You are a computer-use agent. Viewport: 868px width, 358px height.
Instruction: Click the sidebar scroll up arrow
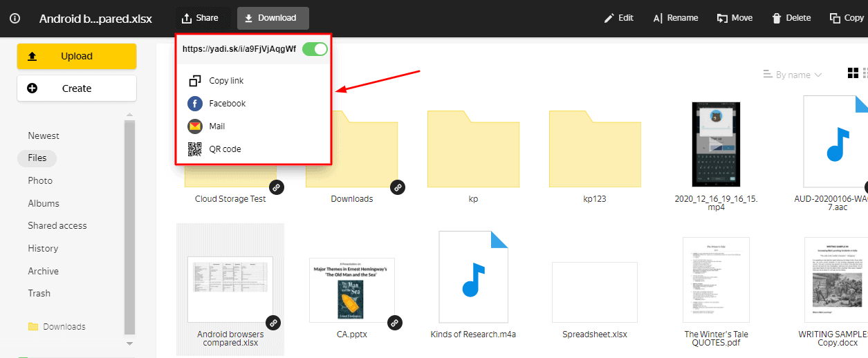[129, 115]
